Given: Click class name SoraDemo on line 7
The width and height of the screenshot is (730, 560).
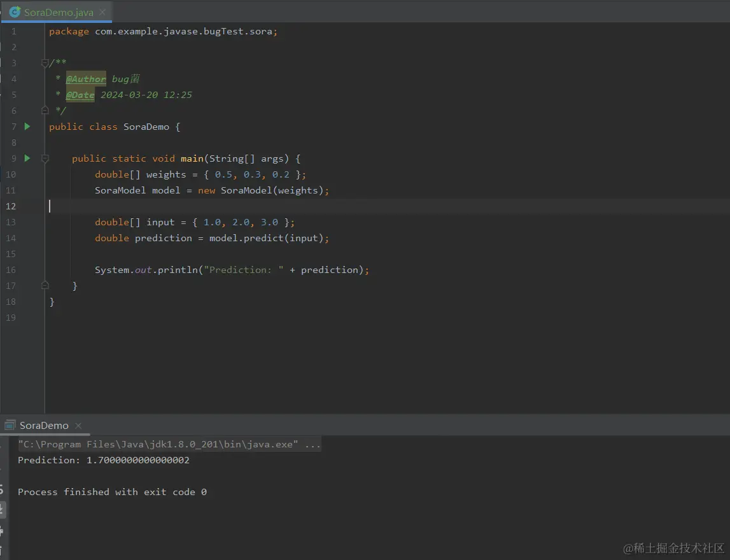Looking at the screenshot, I should (146, 127).
